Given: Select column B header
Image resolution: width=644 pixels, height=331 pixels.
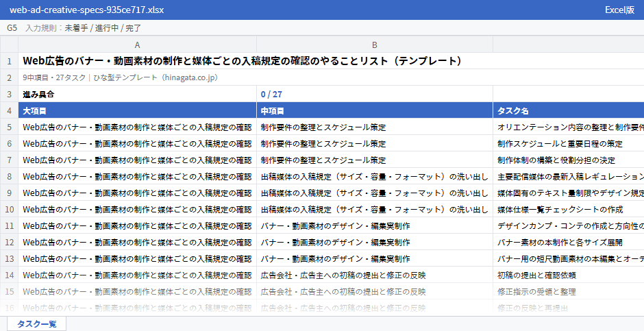Looking at the screenshot, I should click(375, 45).
